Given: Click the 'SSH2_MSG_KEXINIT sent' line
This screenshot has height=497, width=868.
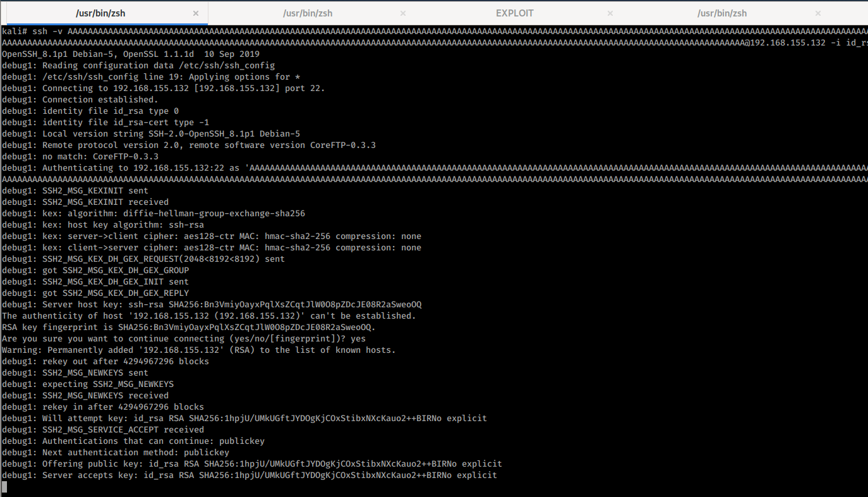Looking at the screenshot, I should [x=75, y=190].
